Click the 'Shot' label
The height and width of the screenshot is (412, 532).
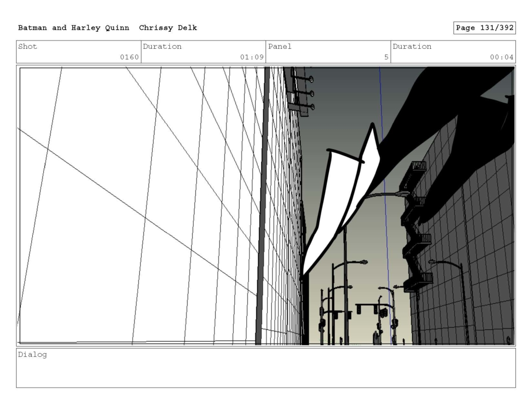tap(28, 46)
